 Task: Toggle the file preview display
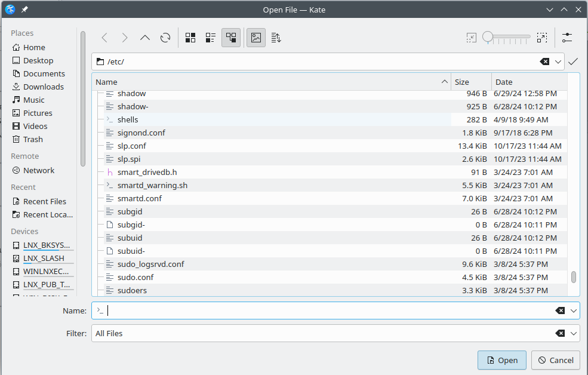pyautogui.click(x=256, y=38)
